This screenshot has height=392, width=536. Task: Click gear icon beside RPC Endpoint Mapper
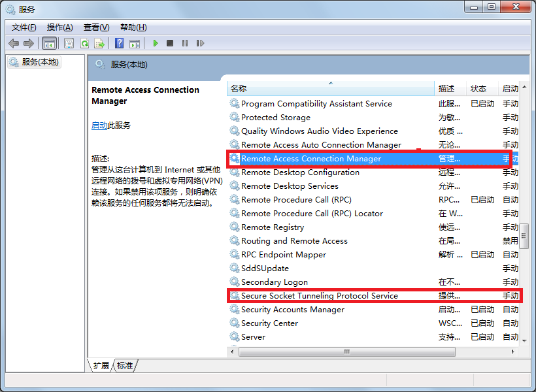pos(235,254)
